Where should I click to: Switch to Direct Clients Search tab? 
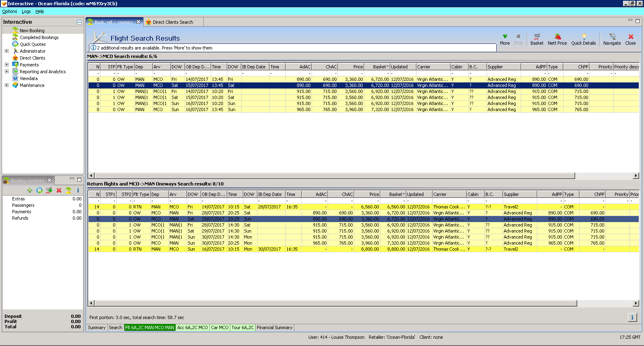click(173, 22)
